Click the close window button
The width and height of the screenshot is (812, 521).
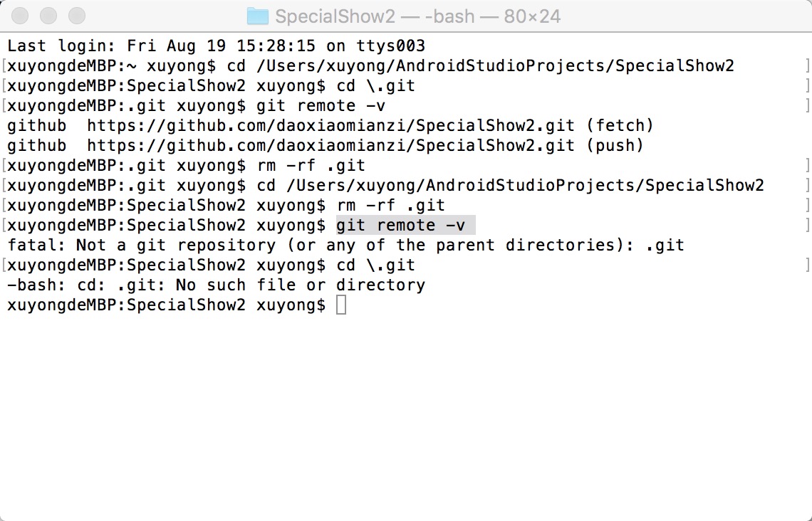pos(20,16)
